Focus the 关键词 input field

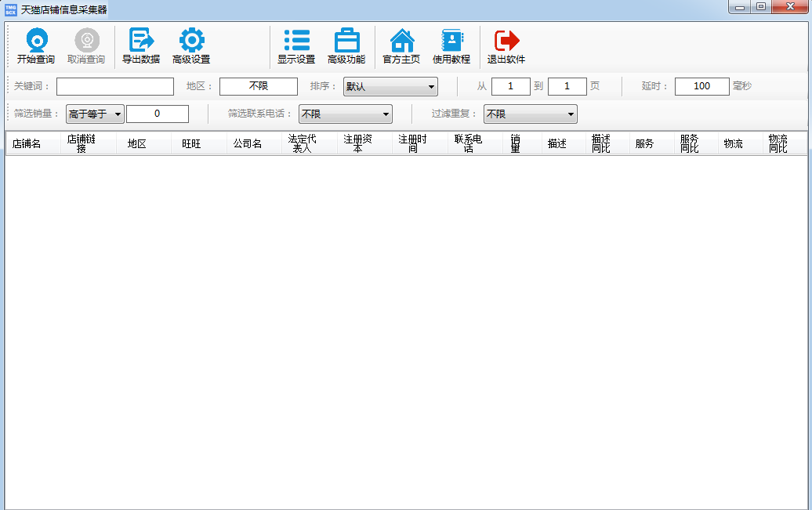click(115, 86)
